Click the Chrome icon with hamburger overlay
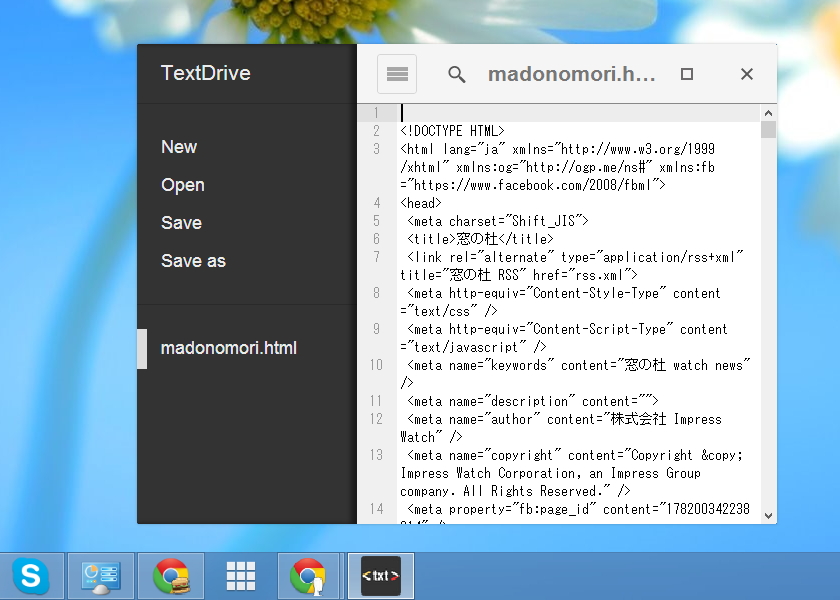Screen dimensions: 840x600 click(x=170, y=576)
